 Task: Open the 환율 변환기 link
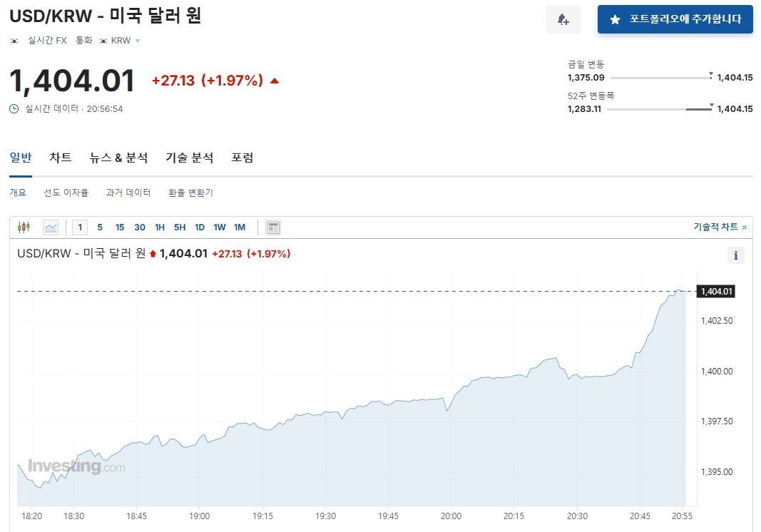pyautogui.click(x=190, y=193)
